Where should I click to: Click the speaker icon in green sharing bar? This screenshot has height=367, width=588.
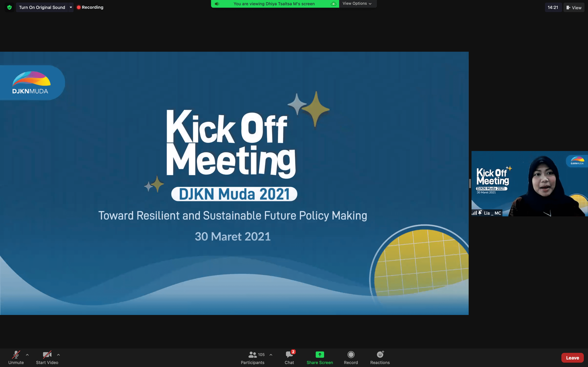(x=217, y=4)
